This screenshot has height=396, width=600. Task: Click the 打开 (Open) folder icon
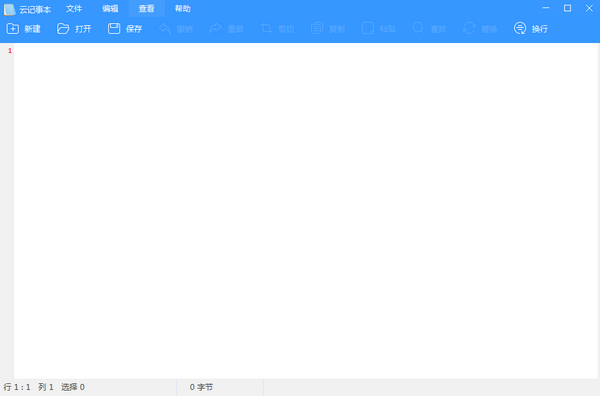[x=63, y=29]
